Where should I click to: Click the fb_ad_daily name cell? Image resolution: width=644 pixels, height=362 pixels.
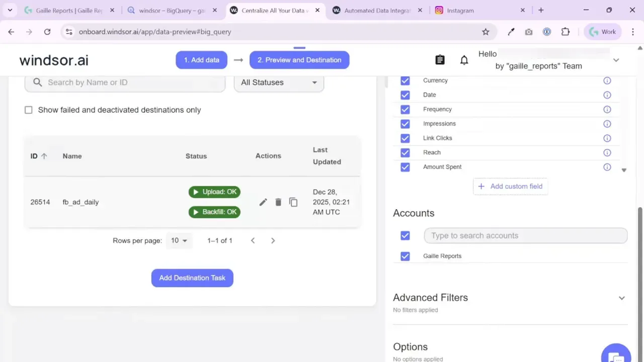click(x=80, y=202)
